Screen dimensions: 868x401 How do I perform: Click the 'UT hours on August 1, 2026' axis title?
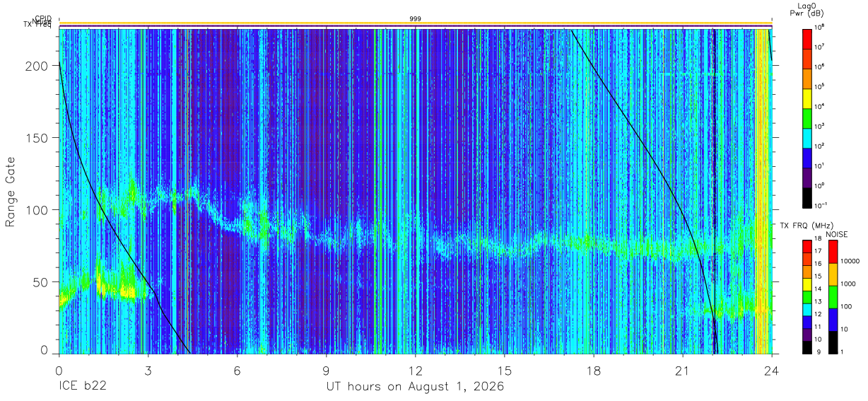pos(415,387)
